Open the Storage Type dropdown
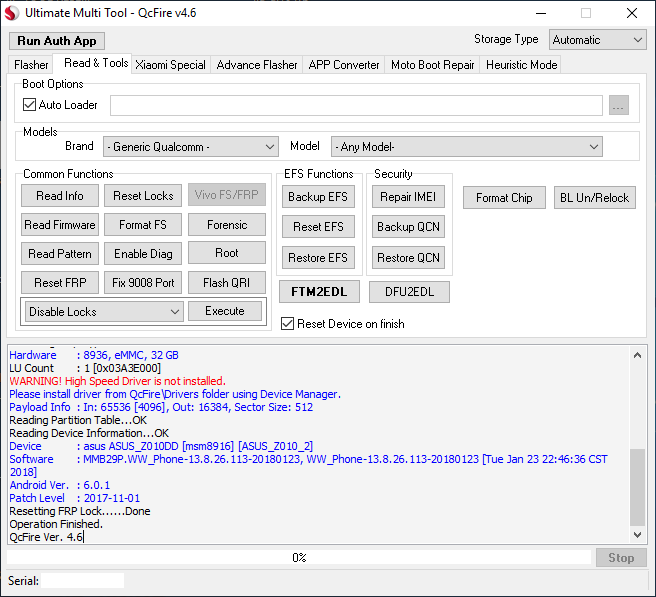 [597, 40]
